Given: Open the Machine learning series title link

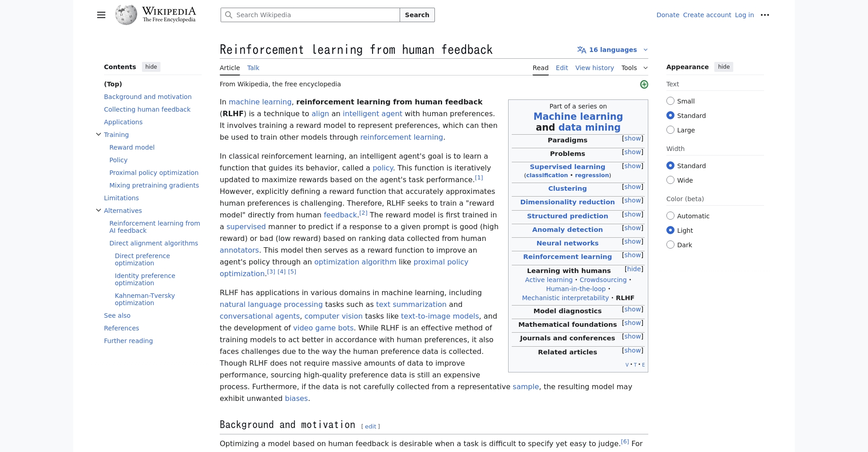Looking at the screenshot, I should (578, 117).
